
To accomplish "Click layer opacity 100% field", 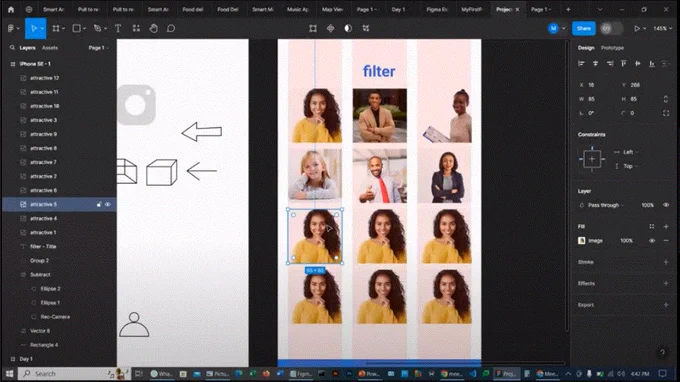I will click(647, 205).
